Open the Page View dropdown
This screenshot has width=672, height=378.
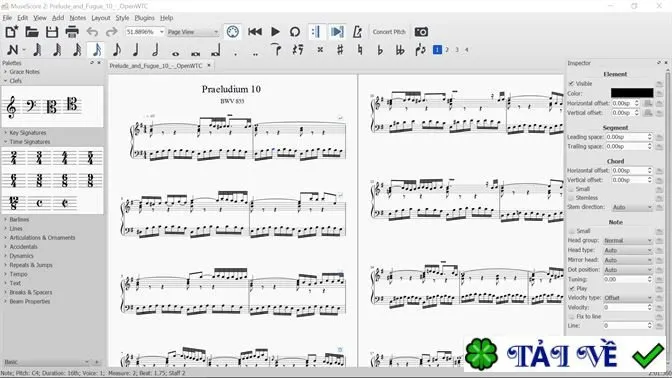(x=193, y=32)
